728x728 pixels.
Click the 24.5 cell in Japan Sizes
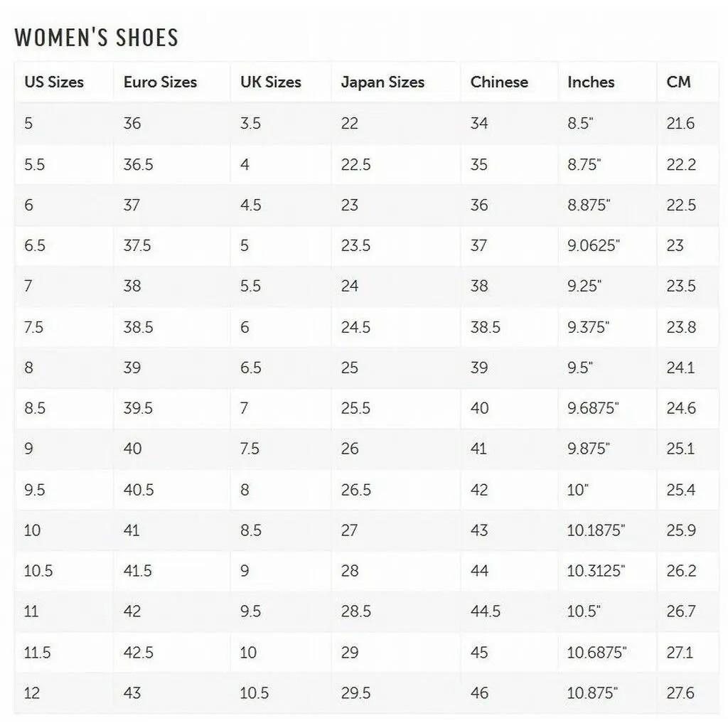click(x=355, y=328)
